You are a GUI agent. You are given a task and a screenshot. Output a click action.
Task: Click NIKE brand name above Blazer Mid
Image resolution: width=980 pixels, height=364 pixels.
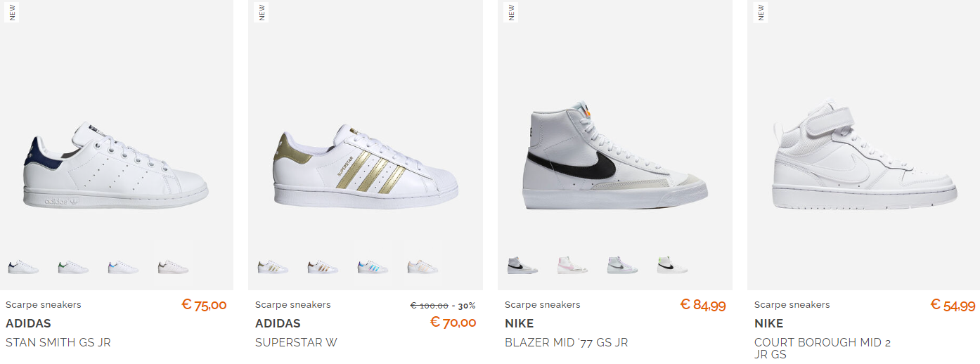click(x=519, y=324)
